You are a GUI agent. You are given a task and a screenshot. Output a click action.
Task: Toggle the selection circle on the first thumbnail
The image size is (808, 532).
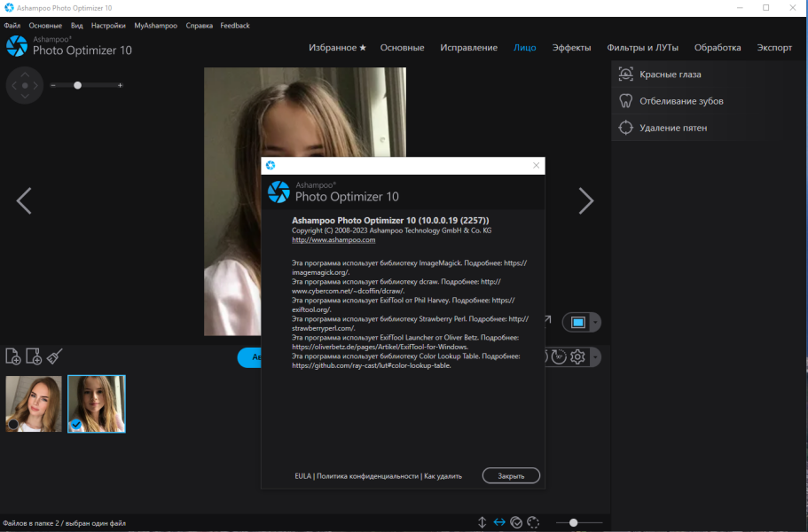click(x=13, y=425)
